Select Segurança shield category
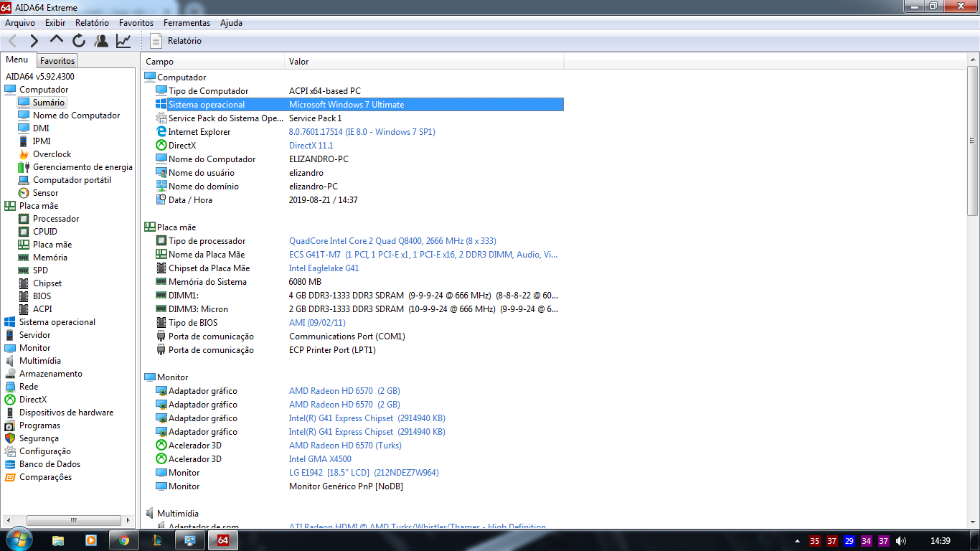Screen dimensions: 980x551 [39, 438]
